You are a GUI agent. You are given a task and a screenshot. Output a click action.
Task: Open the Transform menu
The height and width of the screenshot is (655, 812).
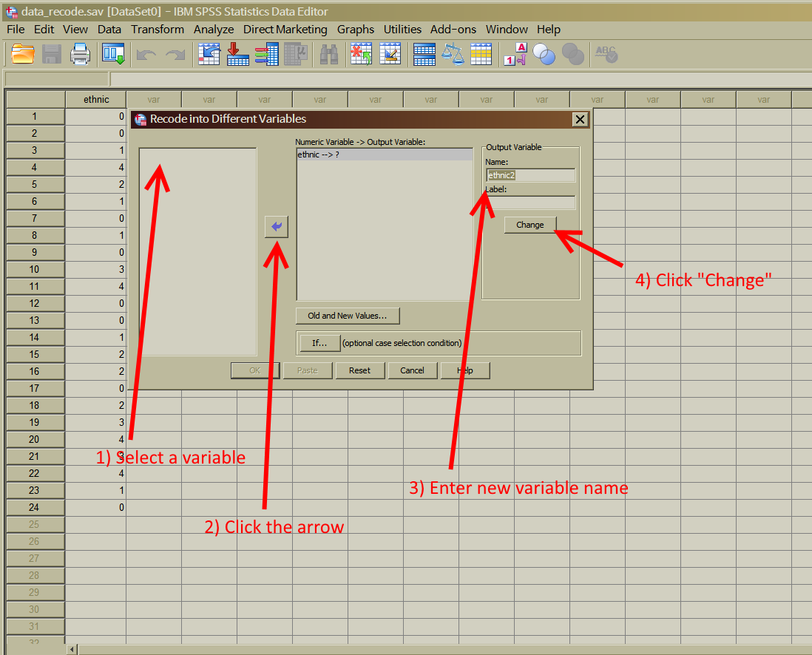pyautogui.click(x=158, y=30)
